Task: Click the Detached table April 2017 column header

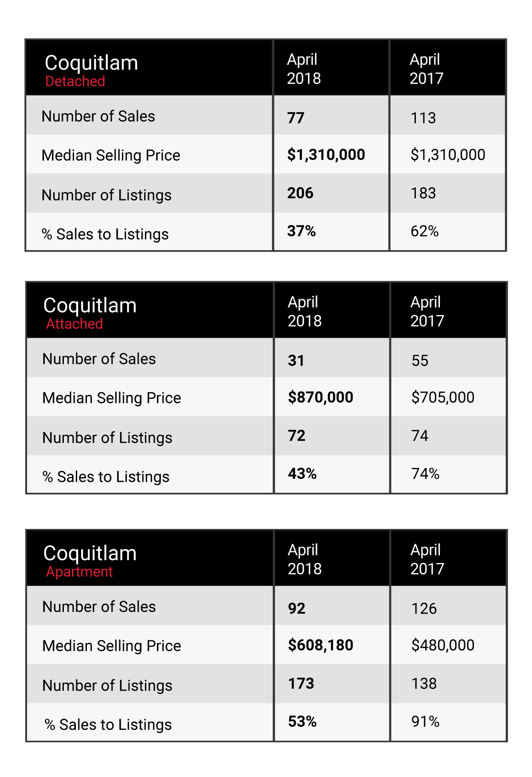Action: click(426, 69)
